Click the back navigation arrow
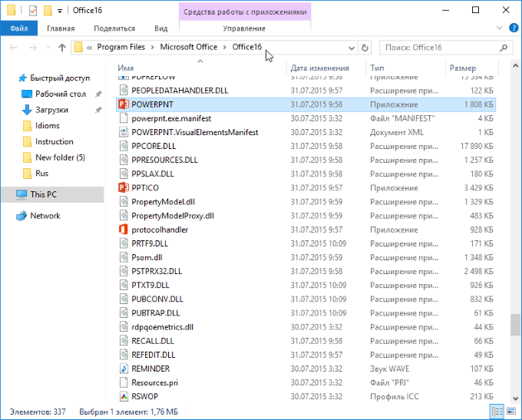 pos(13,48)
